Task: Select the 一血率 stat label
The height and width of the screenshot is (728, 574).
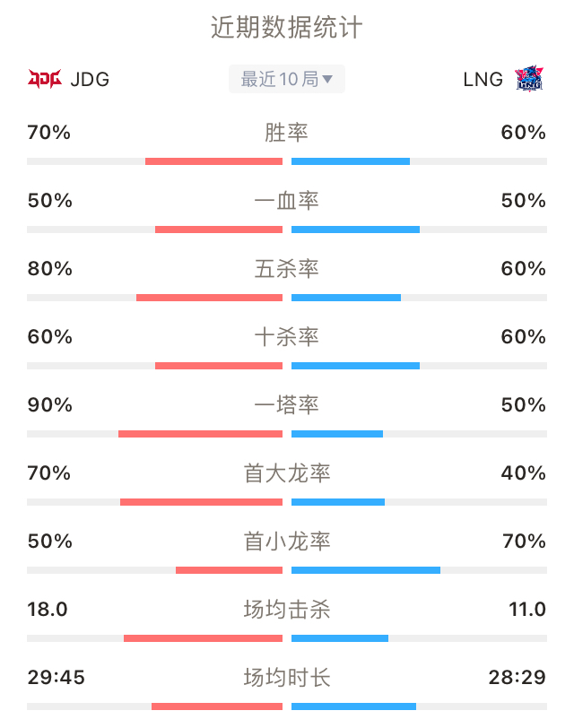Action: click(x=286, y=201)
